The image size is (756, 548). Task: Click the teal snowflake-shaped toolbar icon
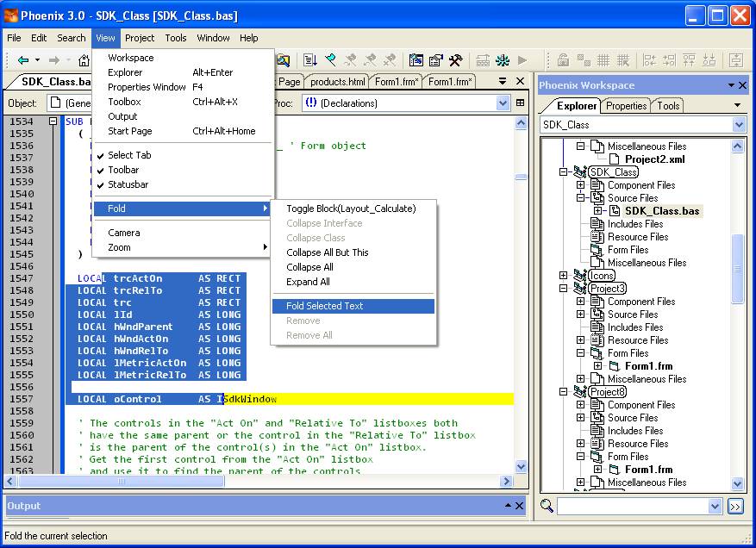pyautogui.click(x=503, y=60)
